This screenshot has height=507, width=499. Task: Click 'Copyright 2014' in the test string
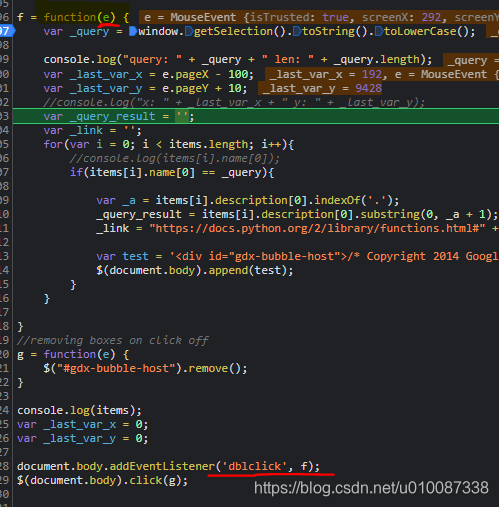click(x=412, y=256)
